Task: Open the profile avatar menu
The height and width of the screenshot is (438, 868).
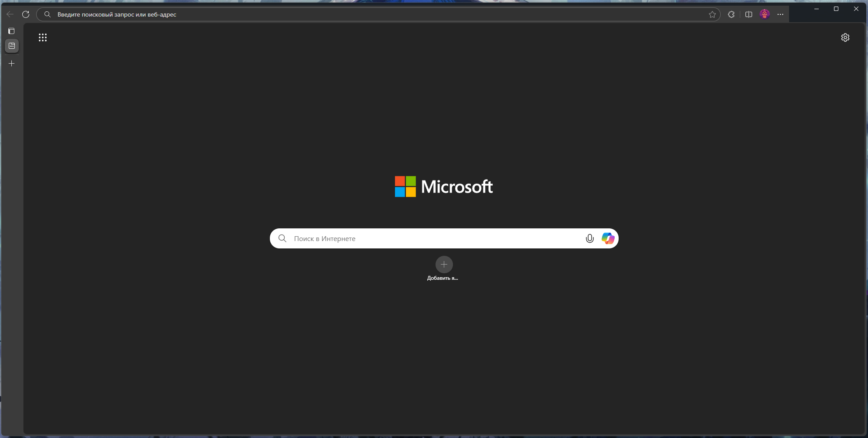Action: pos(765,14)
